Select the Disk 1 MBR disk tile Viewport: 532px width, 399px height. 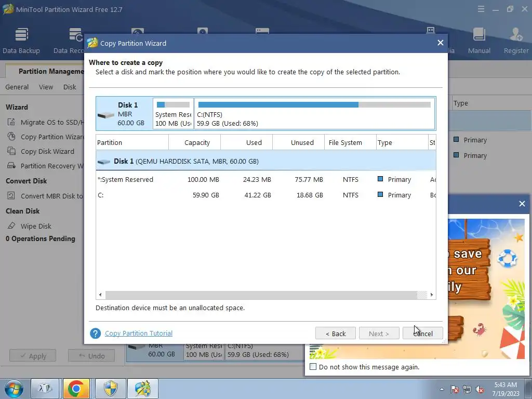pos(124,114)
